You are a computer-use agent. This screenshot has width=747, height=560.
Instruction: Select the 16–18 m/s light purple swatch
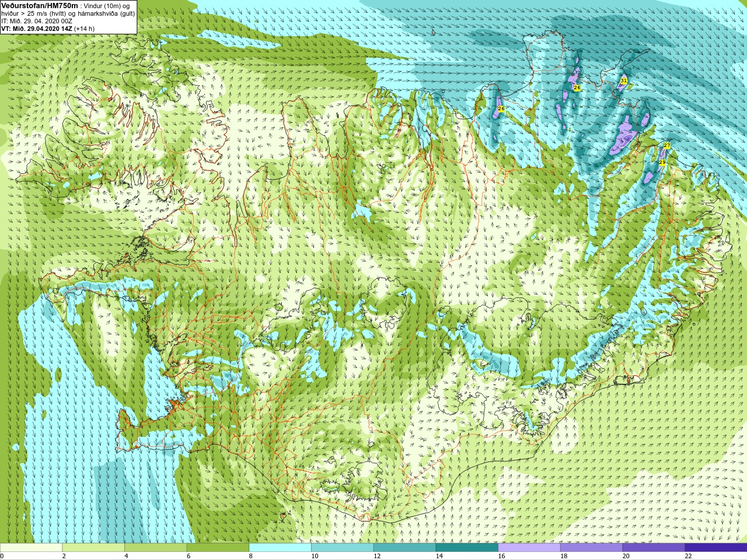point(529,548)
